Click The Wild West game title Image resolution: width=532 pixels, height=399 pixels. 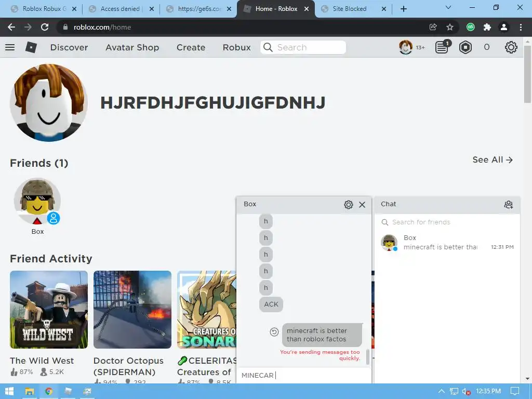42,361
